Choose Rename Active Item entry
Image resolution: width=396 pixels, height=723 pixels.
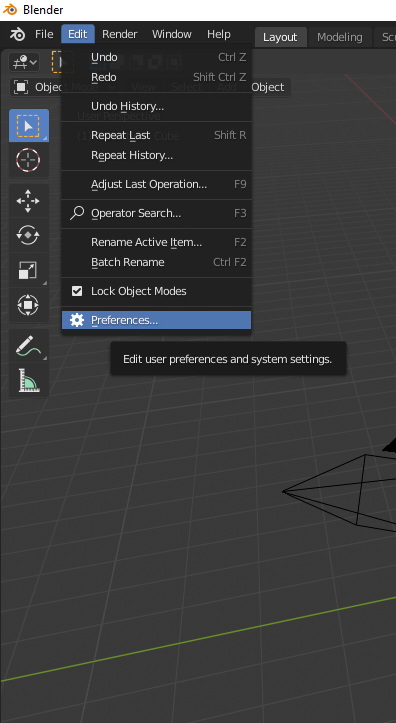157,243
